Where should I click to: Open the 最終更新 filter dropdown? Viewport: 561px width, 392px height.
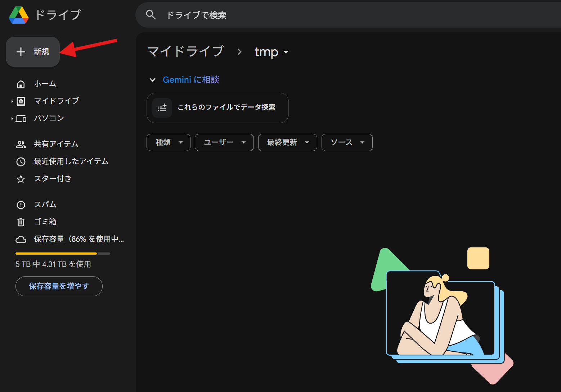(287, 142)
